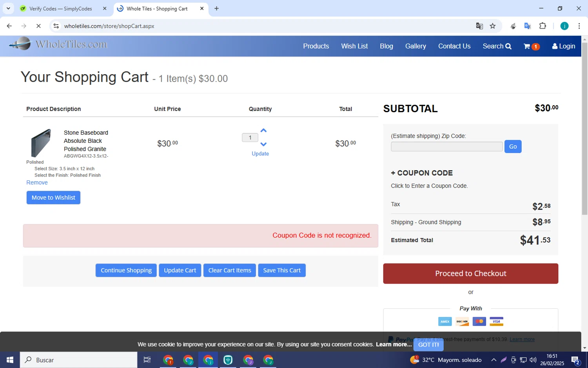Click the Buscar taskbar search box
This screenshot has width=588, height=368.
click(x=78, y=360)
